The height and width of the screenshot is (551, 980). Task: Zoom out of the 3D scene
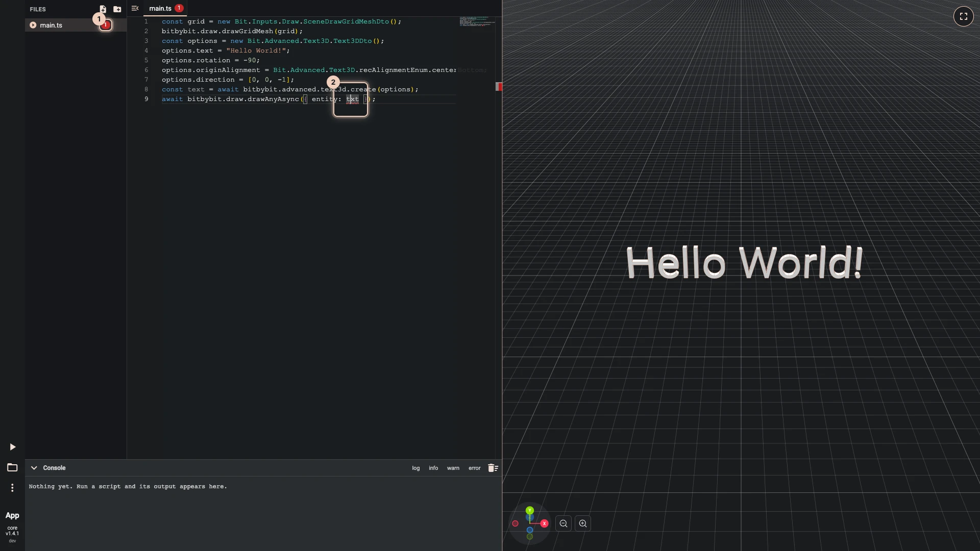(x=563, y=523)
